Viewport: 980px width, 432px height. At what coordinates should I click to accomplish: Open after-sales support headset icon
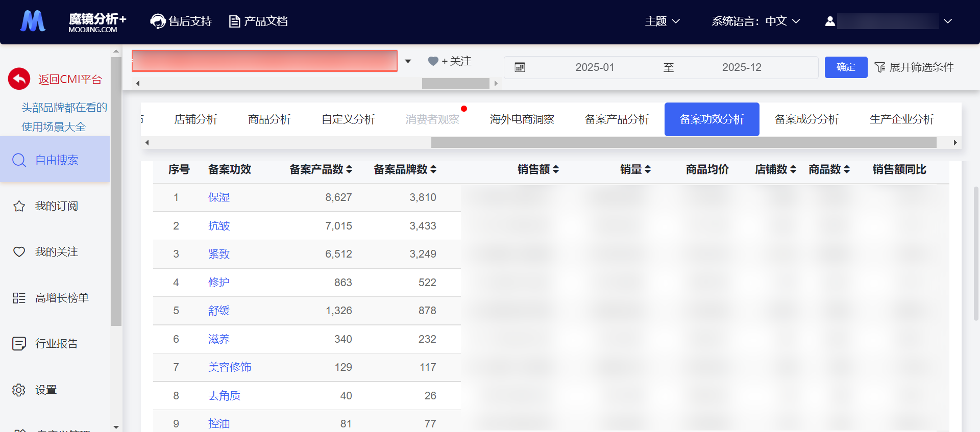(158, 21)
